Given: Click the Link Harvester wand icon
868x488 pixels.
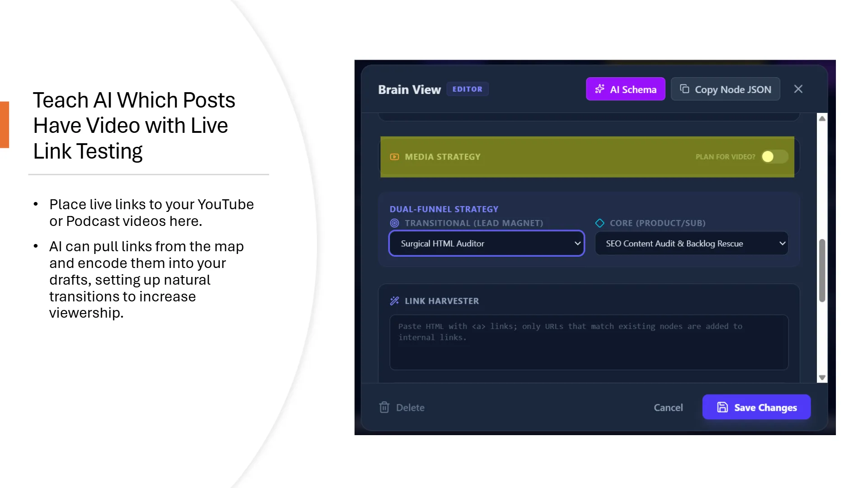Looking at the screenshot, I should click(x=395, y=301).
